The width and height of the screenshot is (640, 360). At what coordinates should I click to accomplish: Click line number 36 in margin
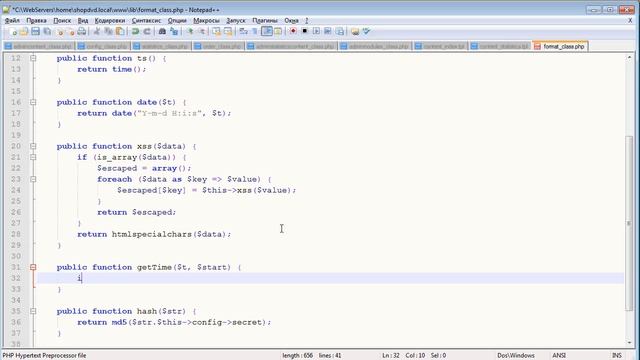16,322
